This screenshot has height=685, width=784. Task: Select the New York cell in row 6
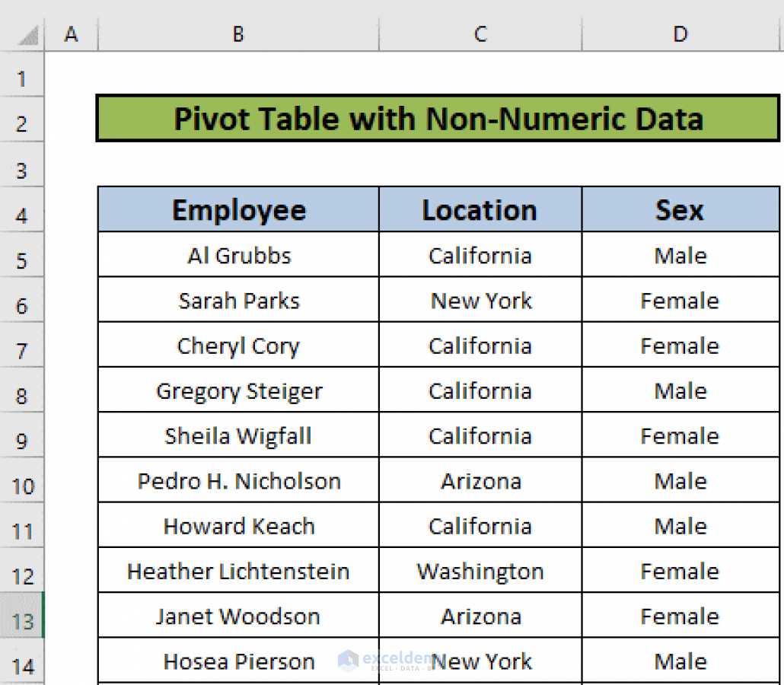tap(480, 300)
